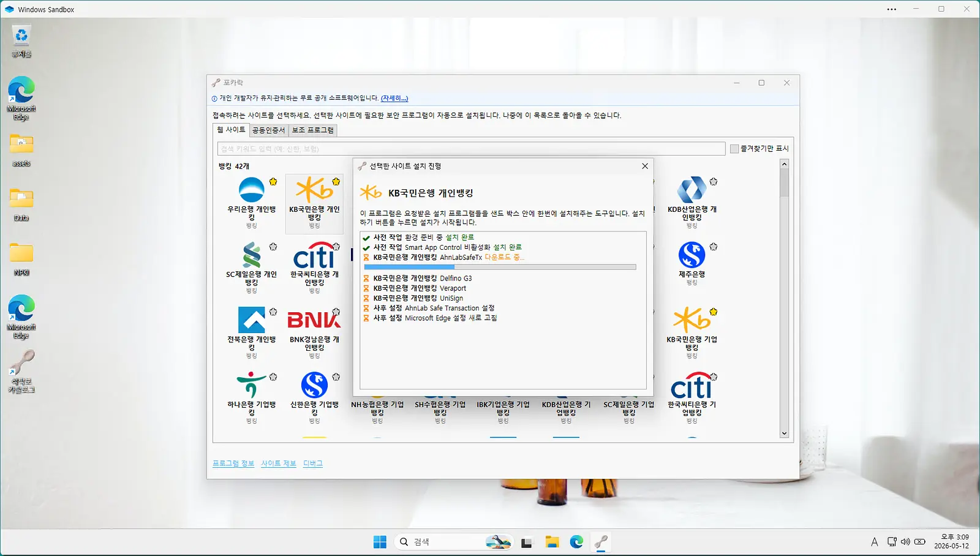Switch to the 공동인증서 tab
The image size is (980, 556).
tap(268, 130)
